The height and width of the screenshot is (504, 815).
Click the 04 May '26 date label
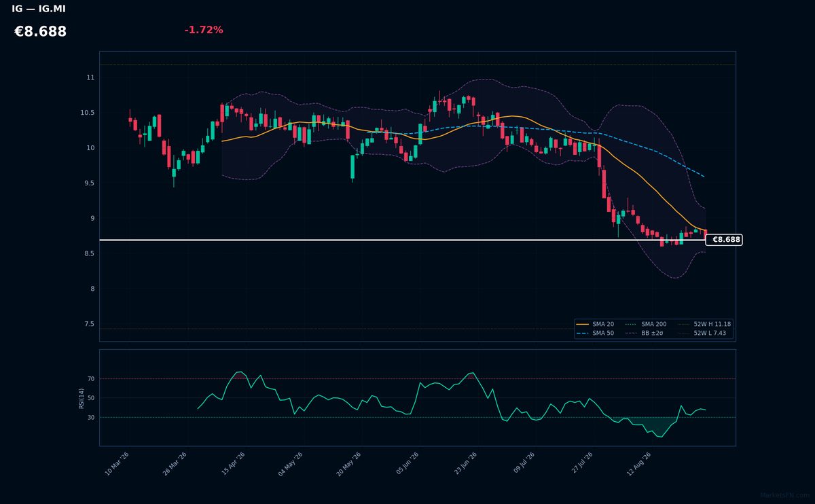tap(290, 464)
